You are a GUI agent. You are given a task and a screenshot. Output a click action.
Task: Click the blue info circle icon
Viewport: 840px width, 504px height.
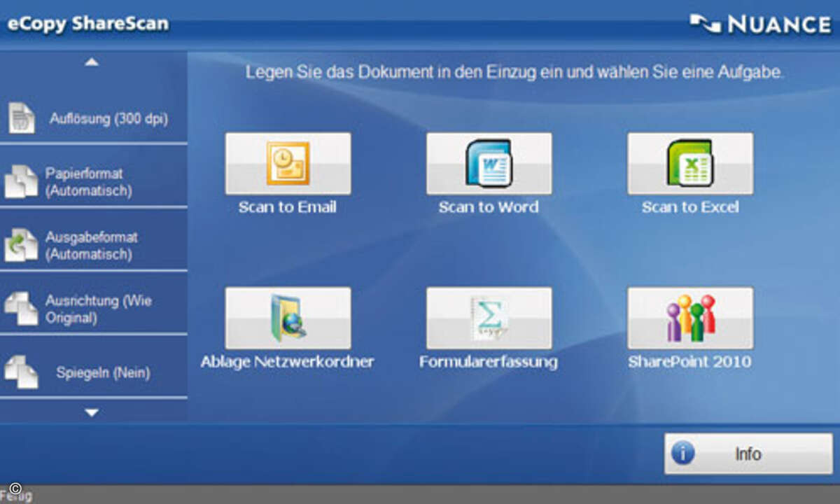pos(682,453)
